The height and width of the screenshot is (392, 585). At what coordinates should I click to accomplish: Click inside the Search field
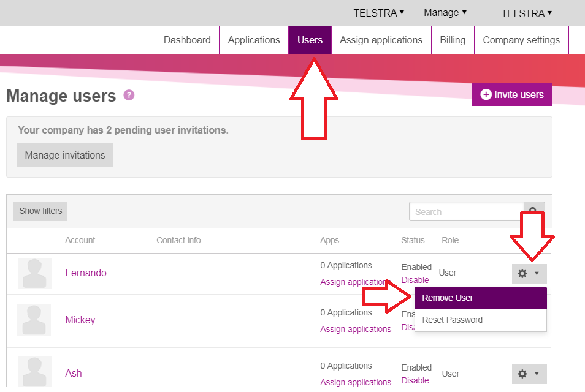466,211
